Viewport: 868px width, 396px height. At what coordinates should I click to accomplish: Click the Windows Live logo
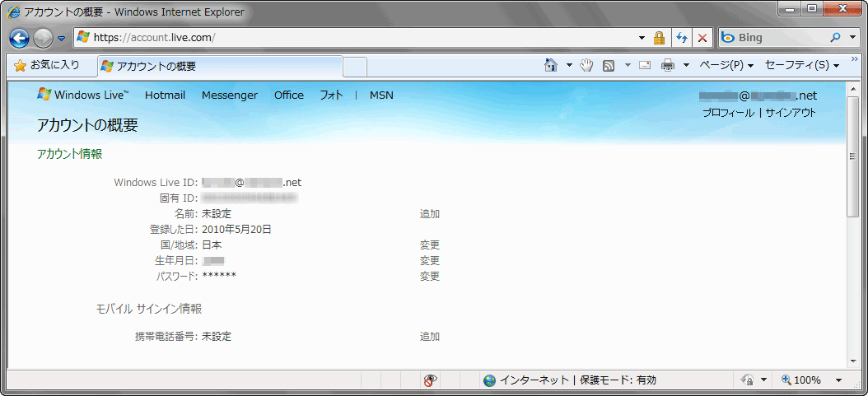click(83, 96)
